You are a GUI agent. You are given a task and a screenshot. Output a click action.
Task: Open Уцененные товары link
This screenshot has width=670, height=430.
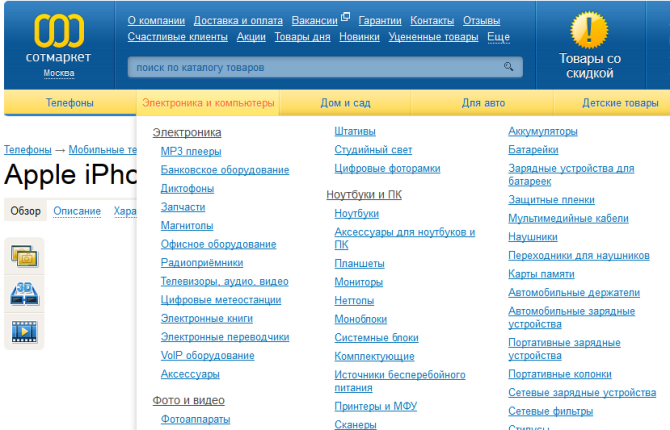pos(433,37)
